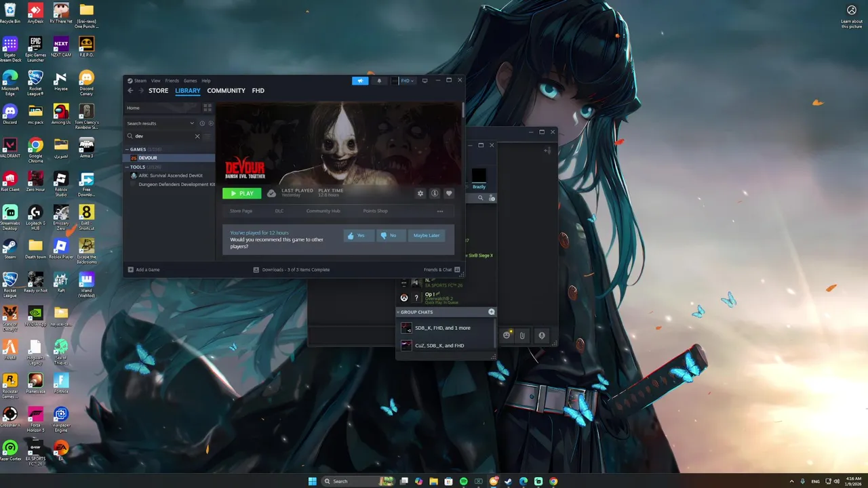
Task: Open the Points Shop link
Action: click(x=375, y=211)
